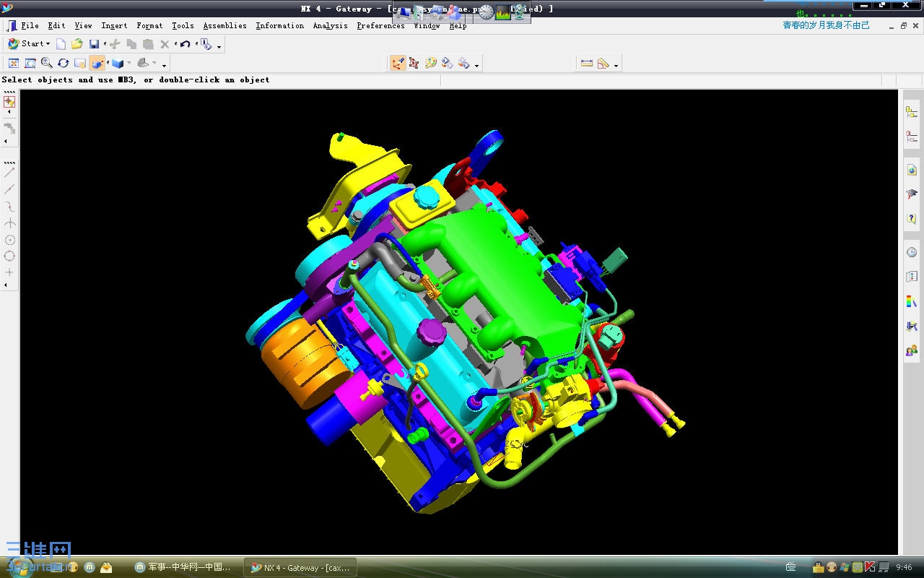Open the Preferences menu

coord(380,25)
